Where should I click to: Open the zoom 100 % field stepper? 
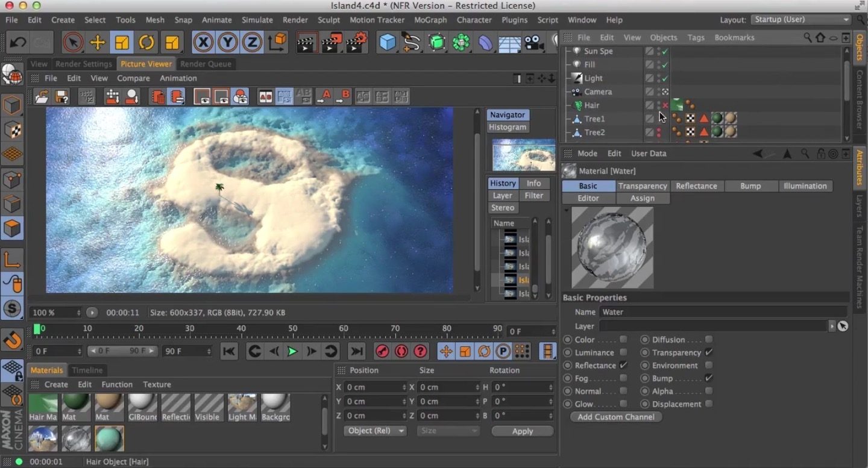(78, 313)
